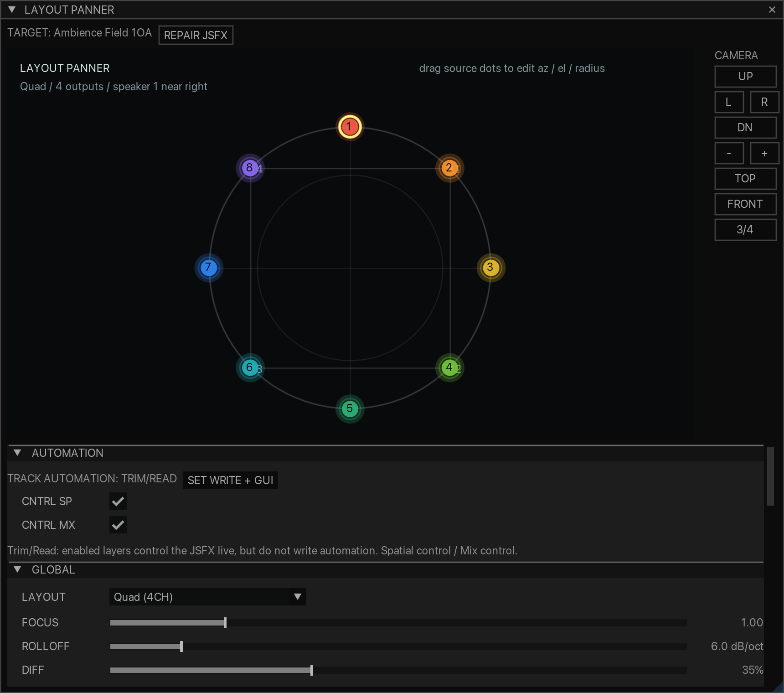This screenshot has height=693, width=784.
Task: Click TARGET: Ambience Field 1OA label
Action: point(79,33)
